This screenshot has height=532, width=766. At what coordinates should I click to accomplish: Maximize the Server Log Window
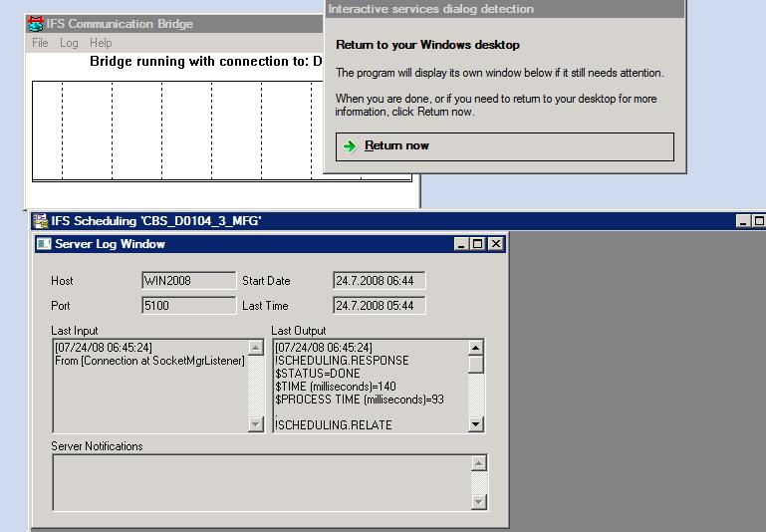click(x=478, y=244)
